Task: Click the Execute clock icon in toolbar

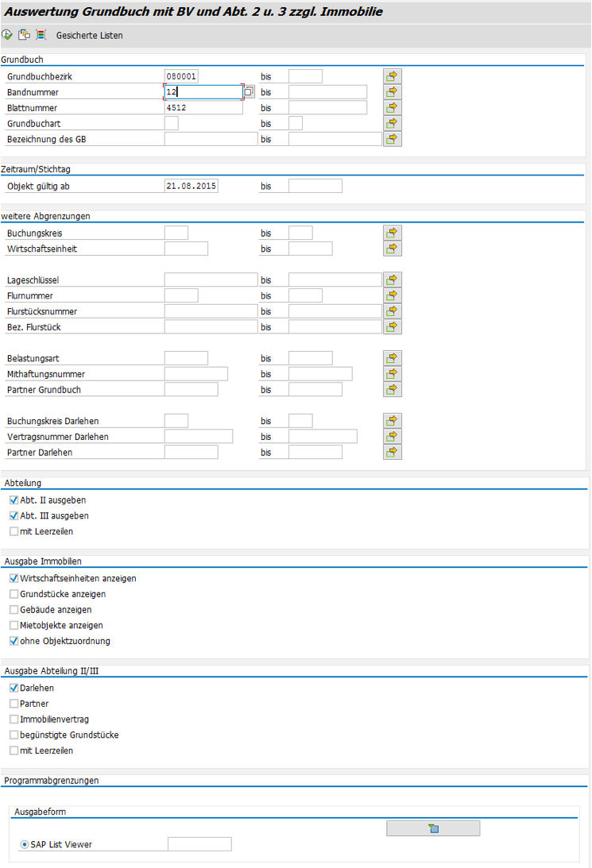Action: pyautogui.click(x=7, y=35)
